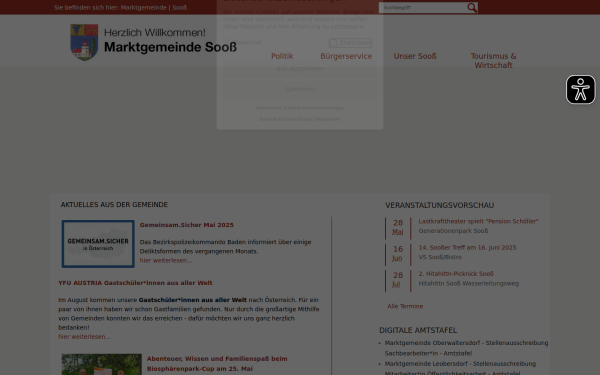
Task: Click the AKTUELLES AUS DER GEMEINDE heading
Action: (x=114, y=205)
